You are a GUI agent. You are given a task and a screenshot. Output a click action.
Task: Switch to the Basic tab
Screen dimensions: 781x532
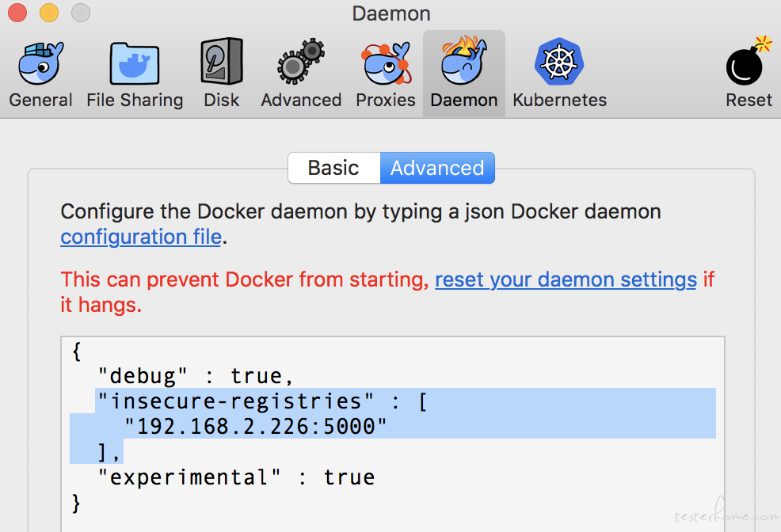tap(333, 168)
